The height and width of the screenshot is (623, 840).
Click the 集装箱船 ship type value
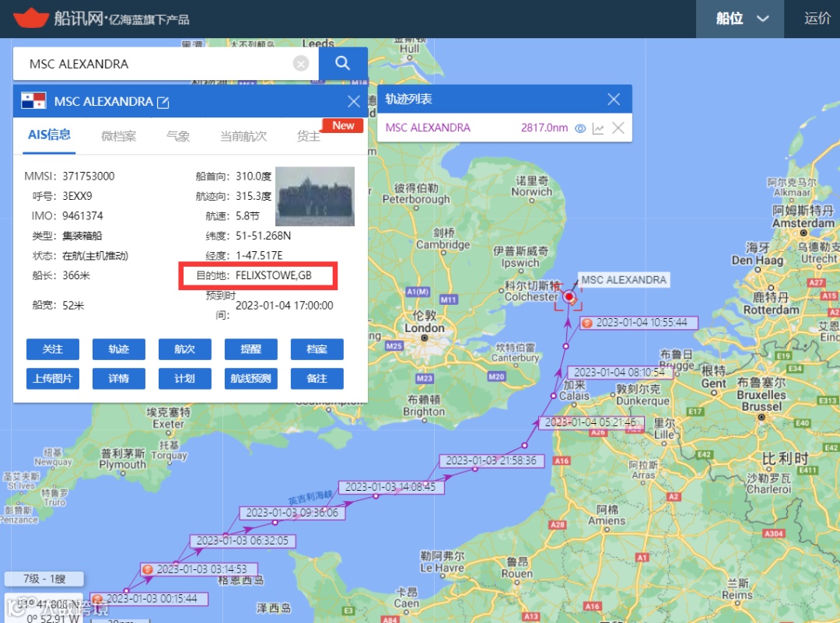pyautogui.click(x=82, y=236)
